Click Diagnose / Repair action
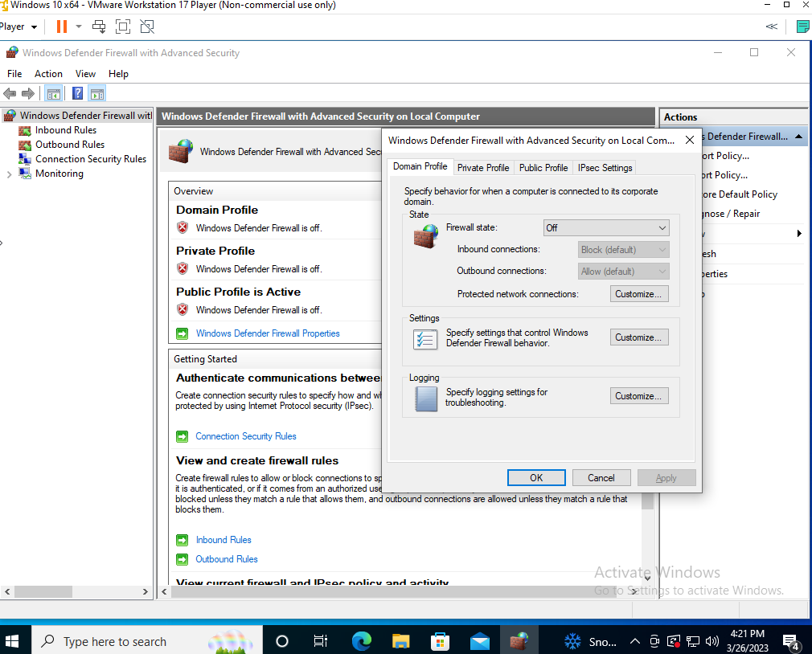The height and width of the screenshot is (654, 812). (731, 214)
